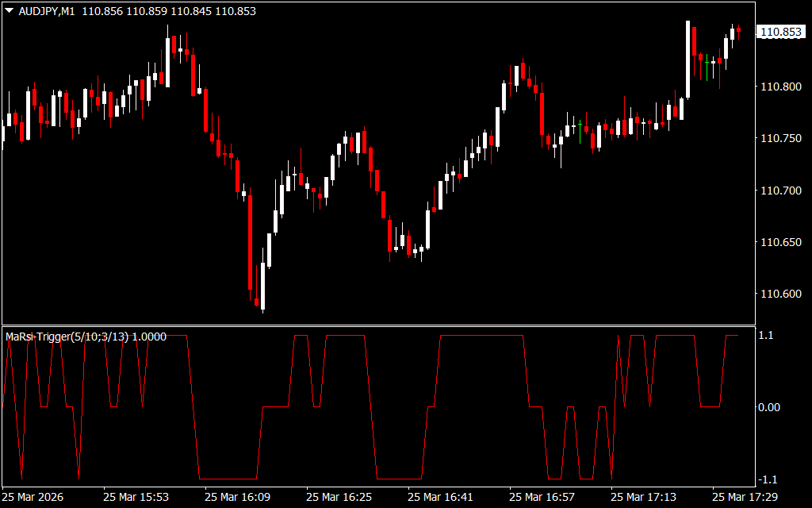This screenshot has height=508, width=812.
Task: Open the chart menu triangle beside AUDJPY,M1
Action: tap(10, 12)
